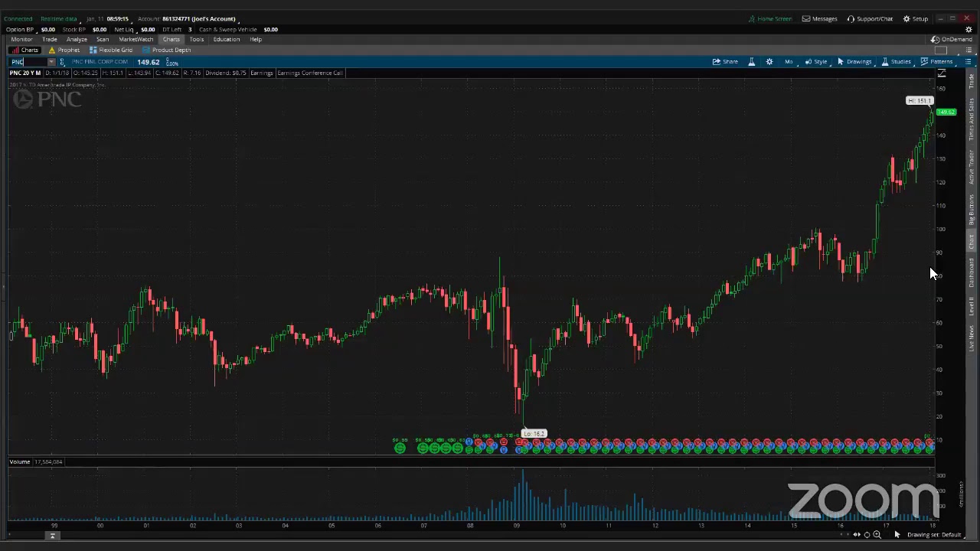The width and height of the screenshot is (980, 551).
Task: Click the Earnings label in chart header
Action: [x=261, y=73]
